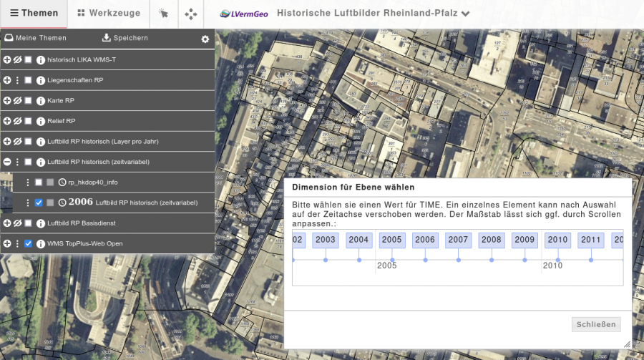The image size is (644, 360).
Task: Activate the pan move arrows tool
Action: click(x=190, y=14)
